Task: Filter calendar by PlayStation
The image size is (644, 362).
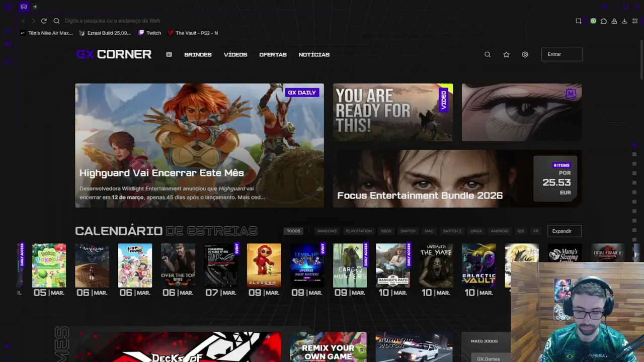Action: [x=359, y=231]
